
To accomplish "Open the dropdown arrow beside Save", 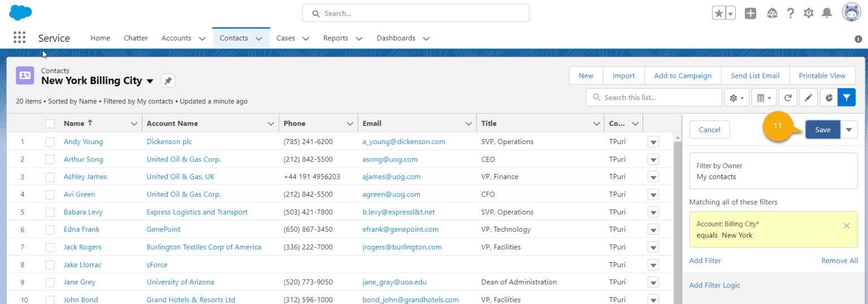I will (849, 130).
